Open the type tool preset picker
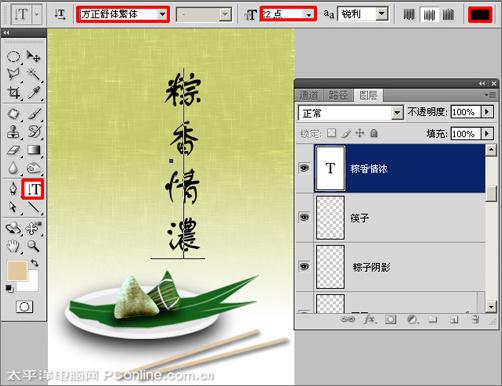 click(37, 14)
